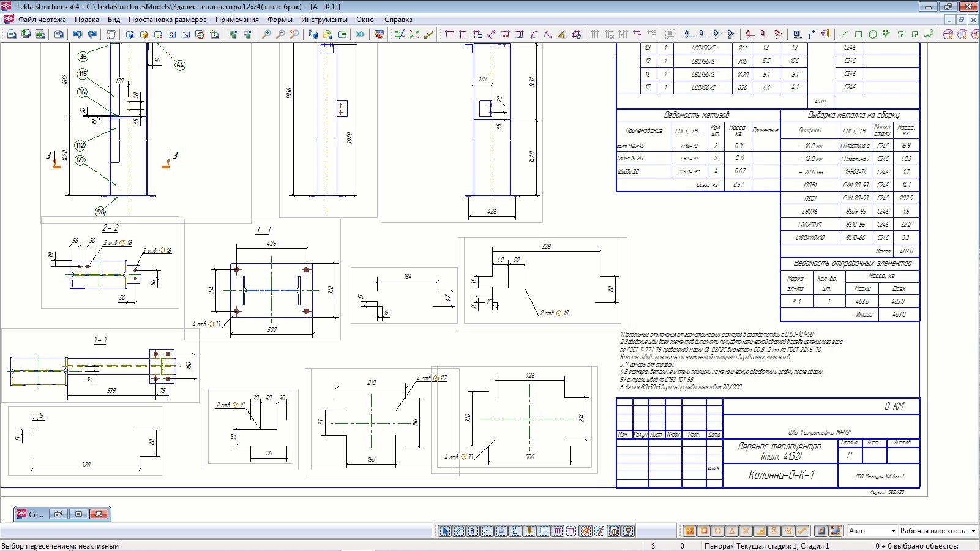Pick the draw line tool
The width and height of the screenshot is (980, 551).
click(844, 34)
